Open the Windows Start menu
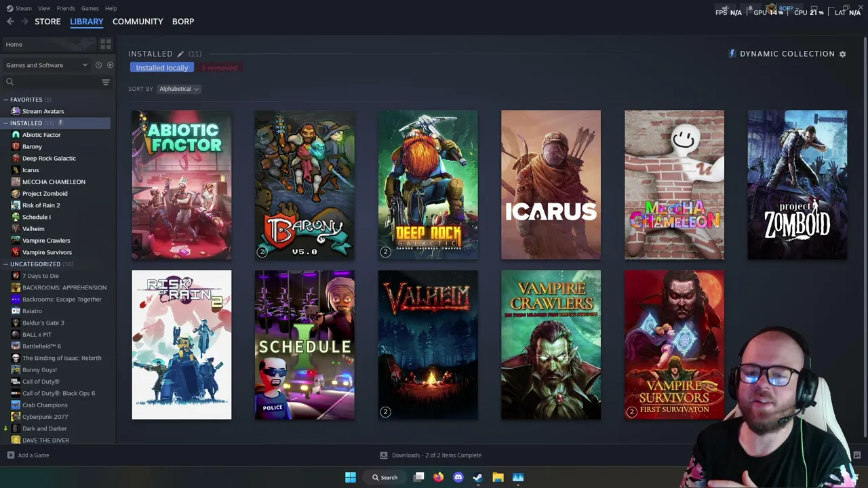The height and width of the screenshot is (488, 868). pos(351,477)
